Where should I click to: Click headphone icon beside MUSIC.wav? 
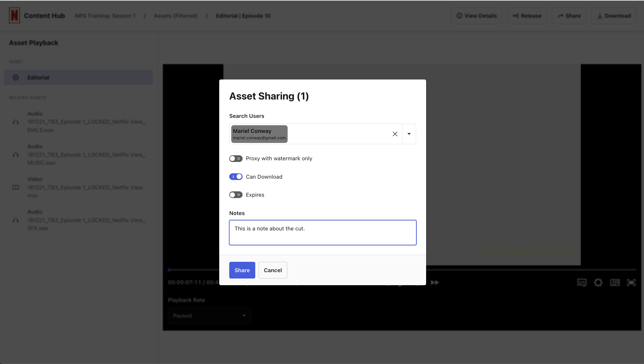tap(16, 155)
